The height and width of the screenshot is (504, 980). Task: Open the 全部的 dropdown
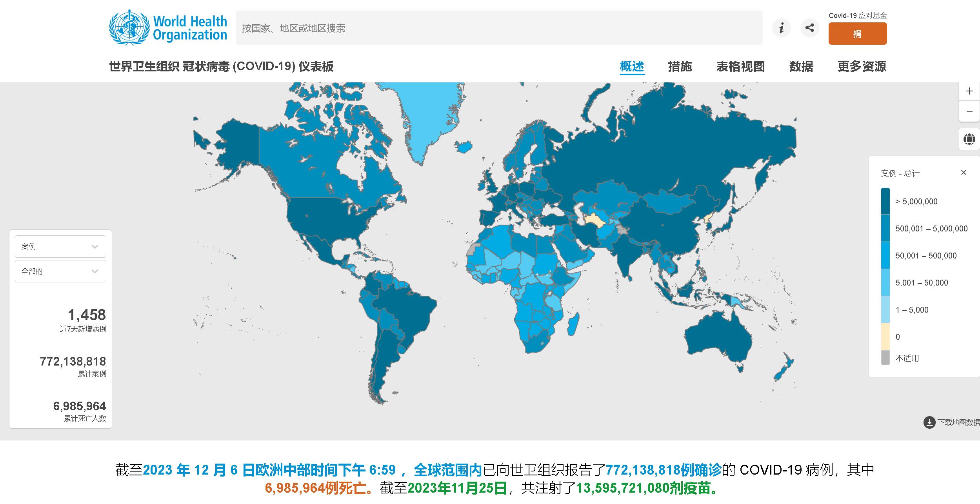[60, 271]
